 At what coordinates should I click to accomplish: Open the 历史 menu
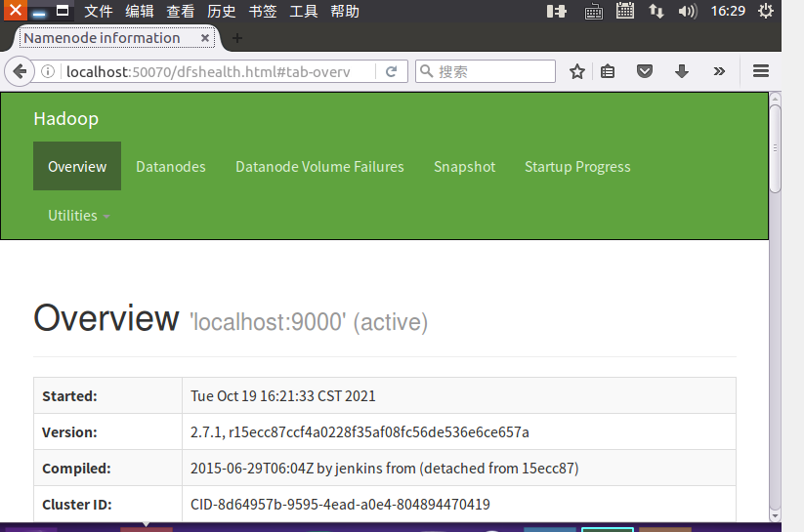click(x=221, y=11)
